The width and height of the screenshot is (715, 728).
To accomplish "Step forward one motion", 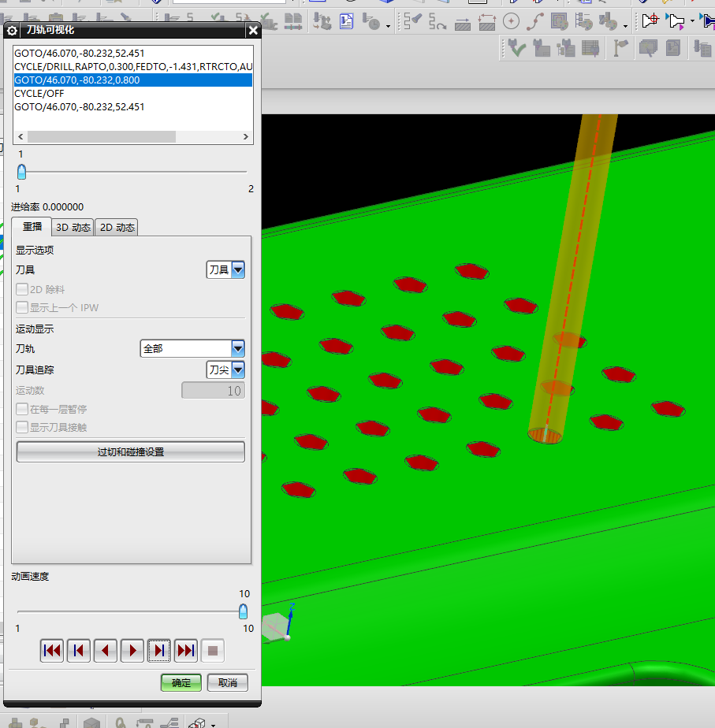I will pyautogui.click(x=159, y=651).
